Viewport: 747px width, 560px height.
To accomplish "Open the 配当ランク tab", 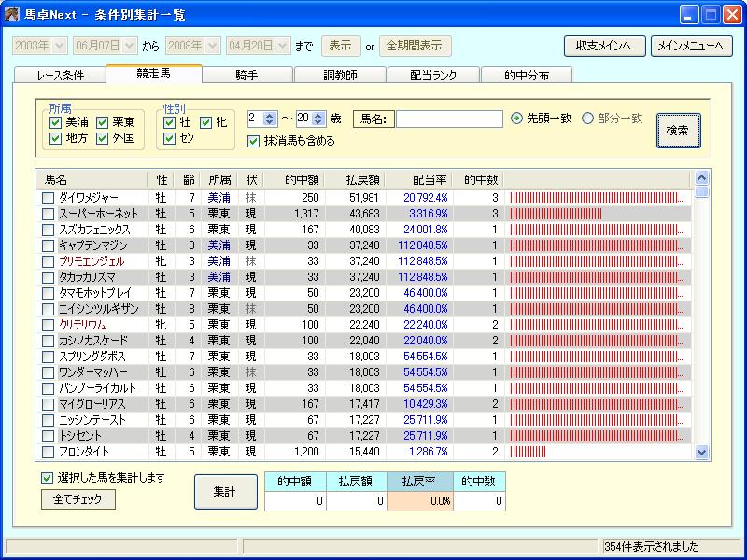I will 431,75.
